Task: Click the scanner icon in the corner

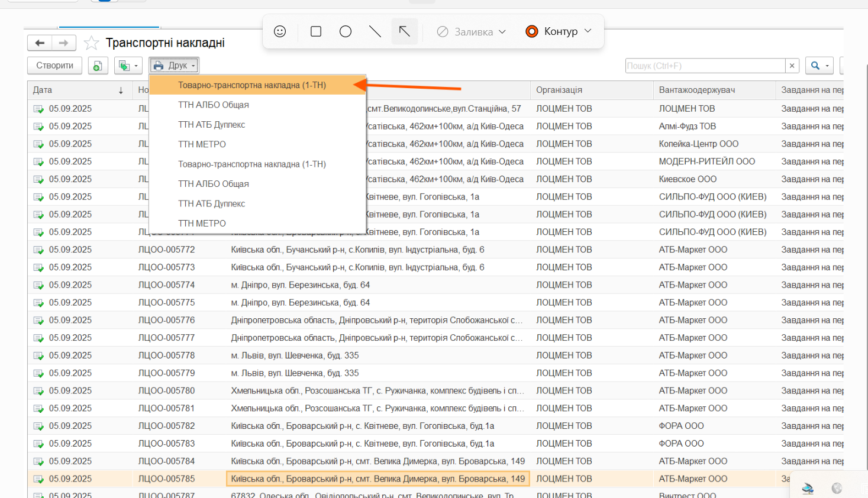Action: click(x=808, y=489)
